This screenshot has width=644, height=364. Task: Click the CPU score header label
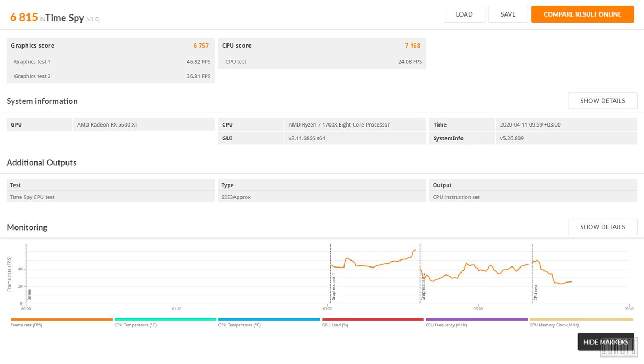coord(237,46)
